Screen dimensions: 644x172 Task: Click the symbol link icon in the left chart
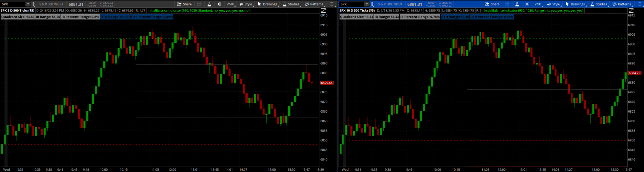point(34,4)
